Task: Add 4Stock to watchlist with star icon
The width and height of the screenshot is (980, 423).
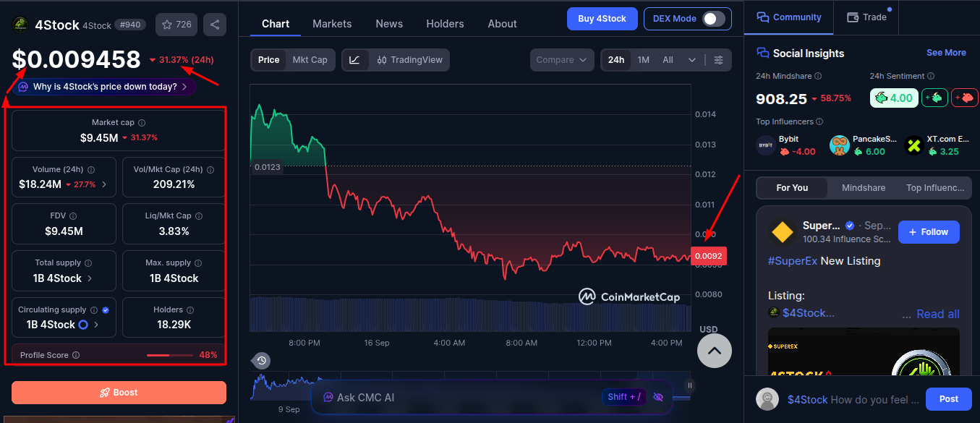Action: coord(176,25)
